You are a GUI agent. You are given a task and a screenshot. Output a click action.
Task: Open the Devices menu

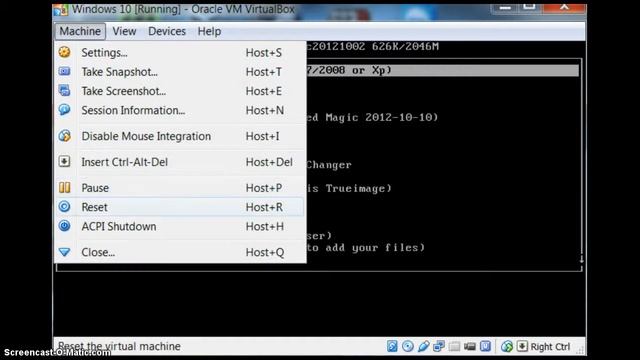(x=167, y=31)
